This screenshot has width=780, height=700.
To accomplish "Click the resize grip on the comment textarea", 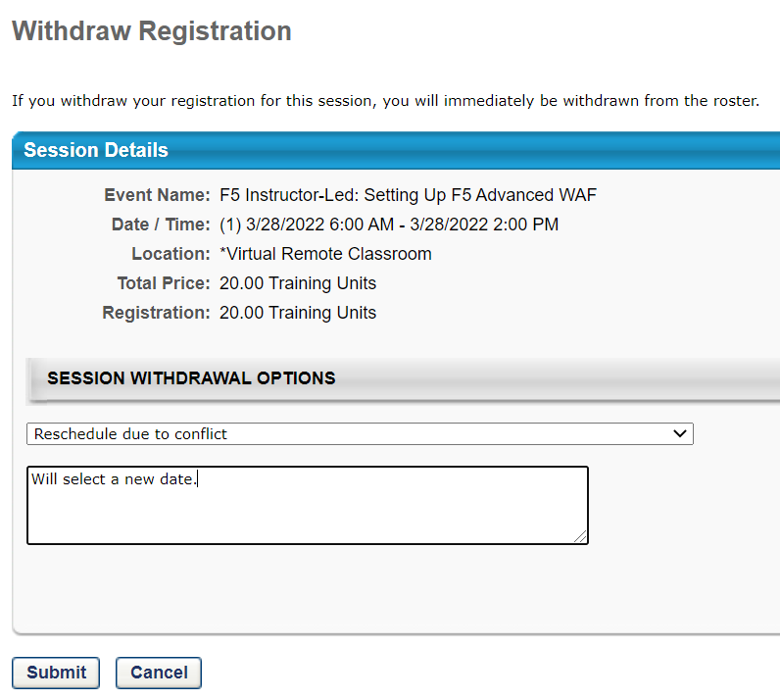I will [580, 536].
